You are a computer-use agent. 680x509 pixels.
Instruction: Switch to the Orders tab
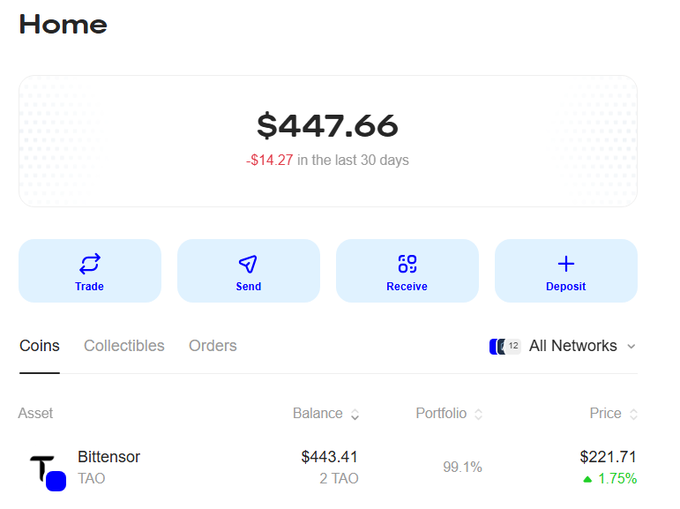[212, 346]
